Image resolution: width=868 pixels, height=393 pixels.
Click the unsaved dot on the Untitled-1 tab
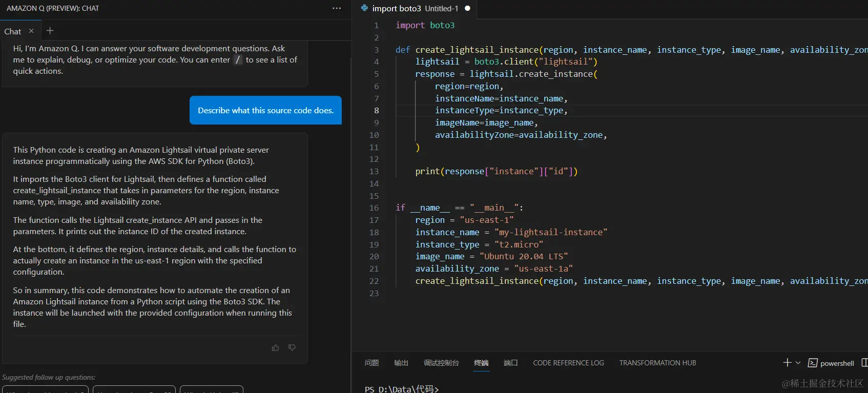point(467,8)
